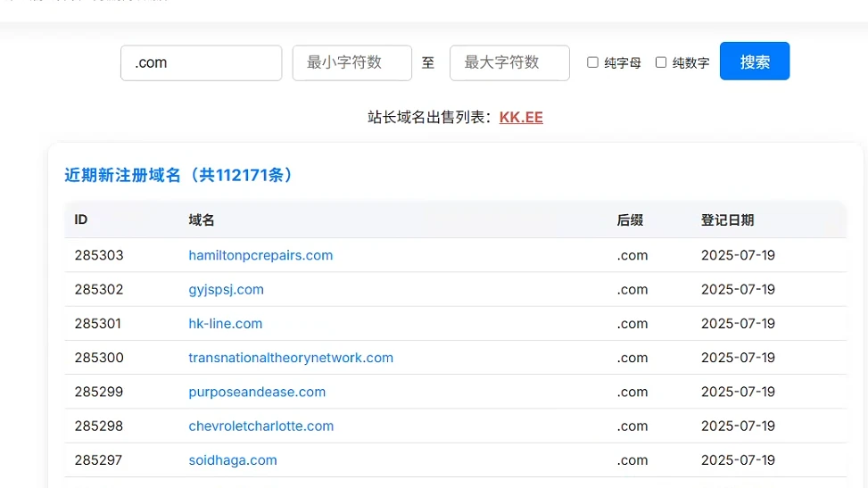
Task: Open soidhaga.com domain link
Action: pos(233,460)
